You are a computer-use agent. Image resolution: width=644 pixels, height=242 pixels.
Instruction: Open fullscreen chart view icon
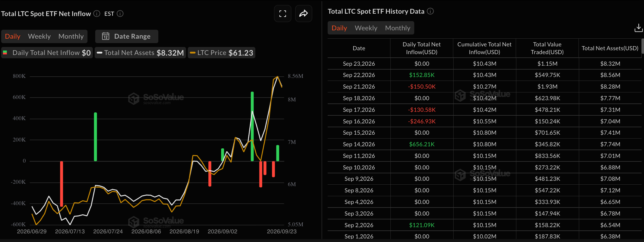coord(283,14)
